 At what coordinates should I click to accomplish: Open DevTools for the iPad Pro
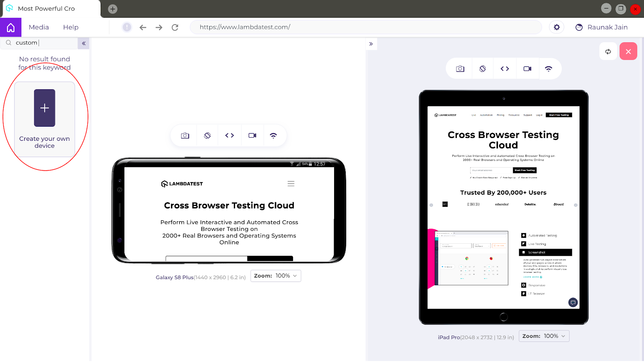tap(505, 69)
